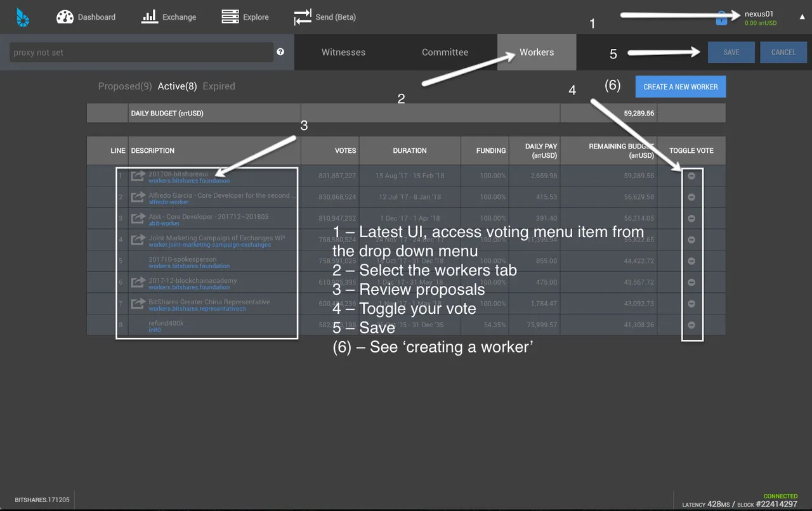Open workers.bitshares.foundation link under 201710-spokesperson

tap(189, 266)
